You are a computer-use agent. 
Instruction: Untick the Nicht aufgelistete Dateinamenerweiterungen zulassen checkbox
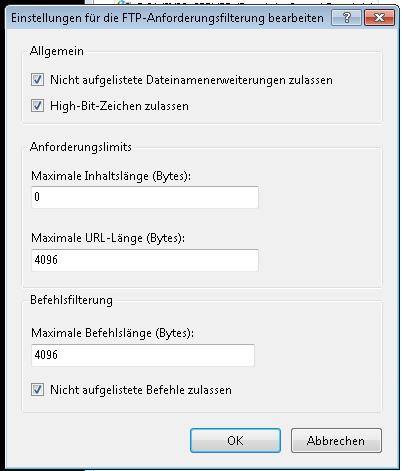pos(37,80)
